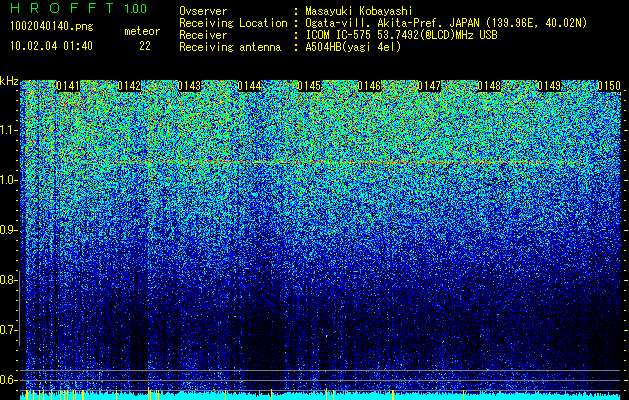
Task: Click the 0.8 frequency axis label
Action: pyautogui.click(x=9, y=280)
